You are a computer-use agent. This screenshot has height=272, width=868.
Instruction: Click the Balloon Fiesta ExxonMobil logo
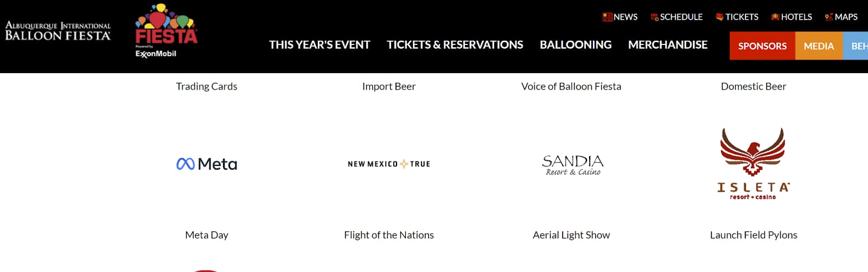click(166, 31)
